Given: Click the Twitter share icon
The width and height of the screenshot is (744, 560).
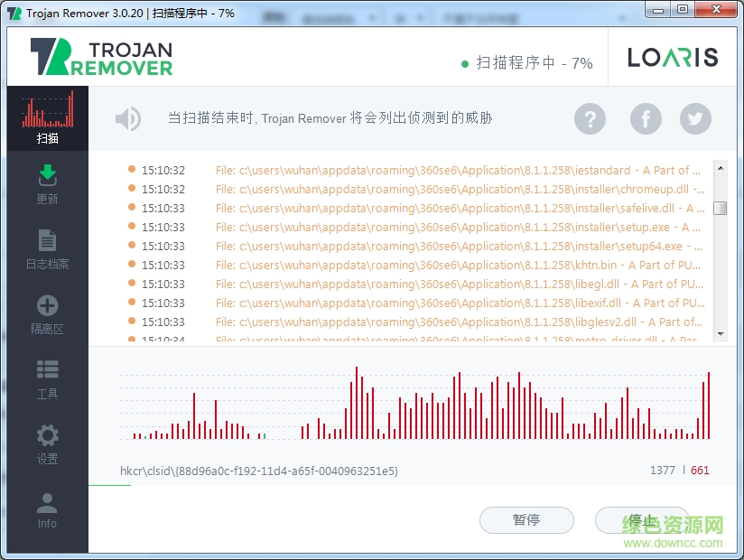Looking at the screenshot, I should [x=695, y=118].
